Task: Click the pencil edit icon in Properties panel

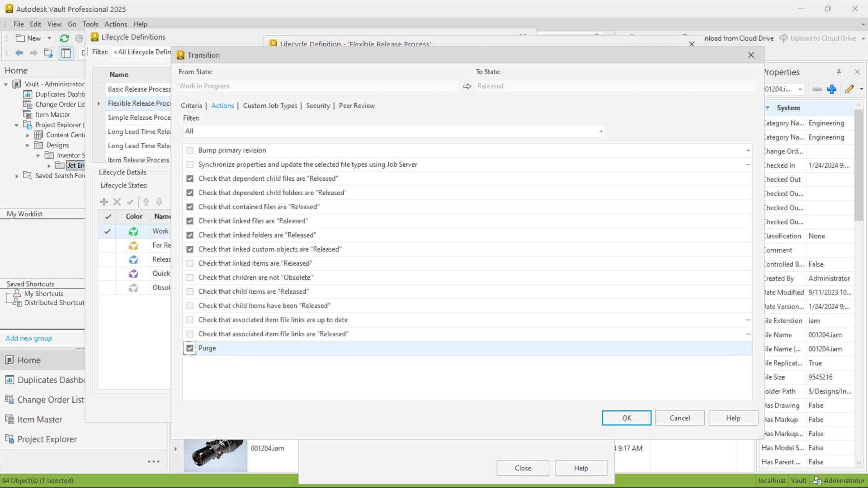Action: 849,89
